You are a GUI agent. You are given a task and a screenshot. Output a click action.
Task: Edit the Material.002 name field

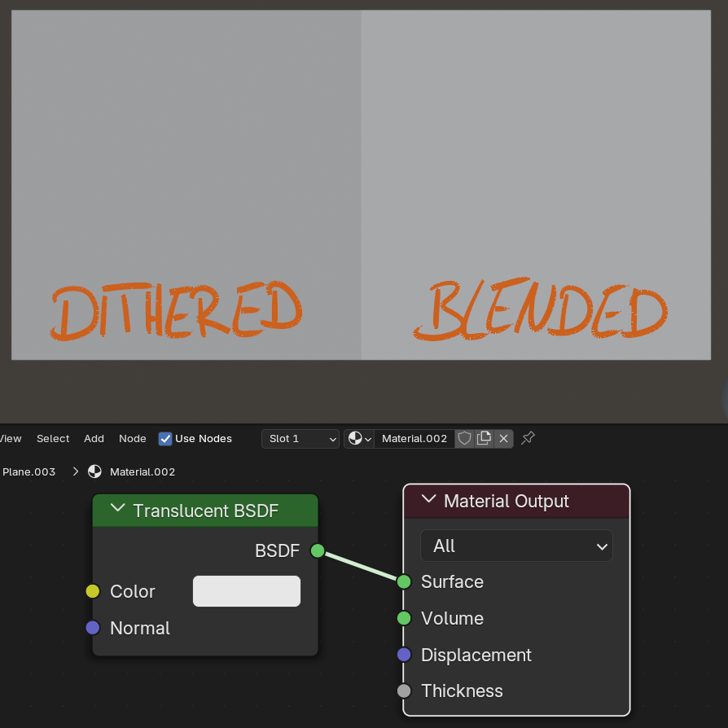[x=414, y=439]
